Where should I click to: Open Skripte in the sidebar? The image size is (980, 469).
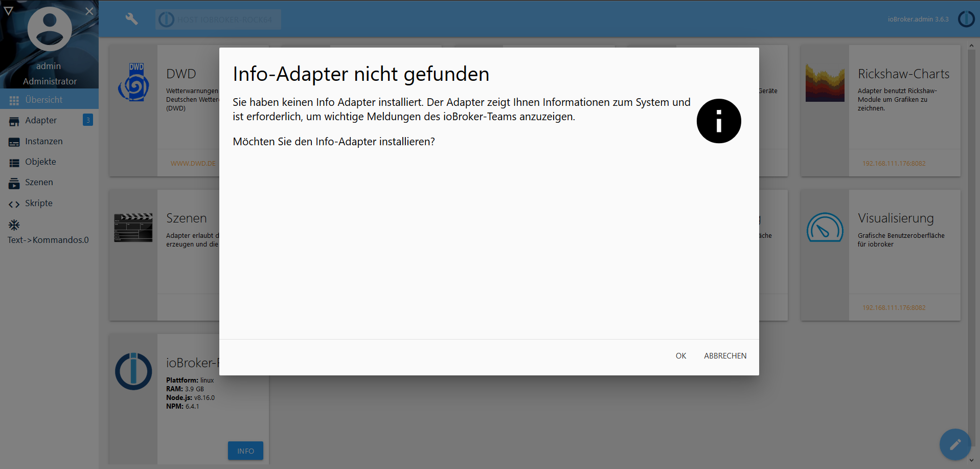(49, 204)
